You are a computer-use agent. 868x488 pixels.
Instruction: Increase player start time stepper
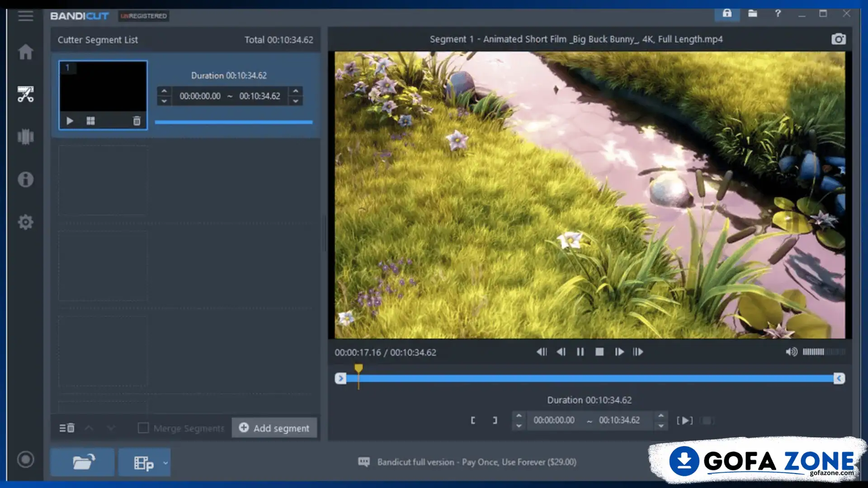coord(519,416)
